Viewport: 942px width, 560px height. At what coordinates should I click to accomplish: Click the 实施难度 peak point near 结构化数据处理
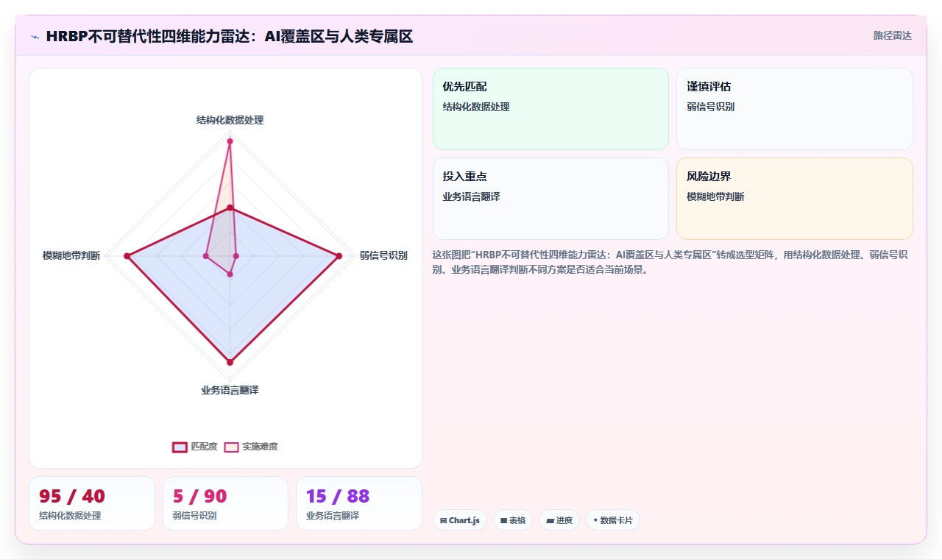(230, 141)
